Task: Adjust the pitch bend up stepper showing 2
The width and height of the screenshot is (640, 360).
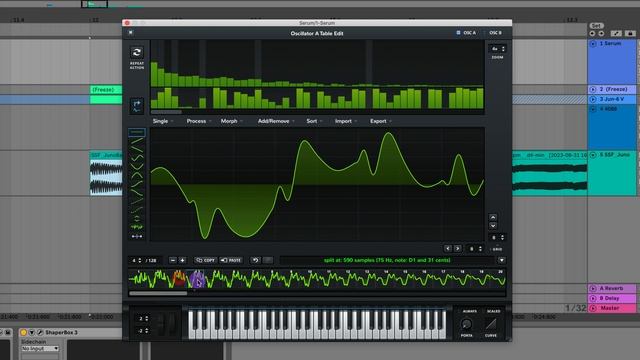Action: (143, 318)
